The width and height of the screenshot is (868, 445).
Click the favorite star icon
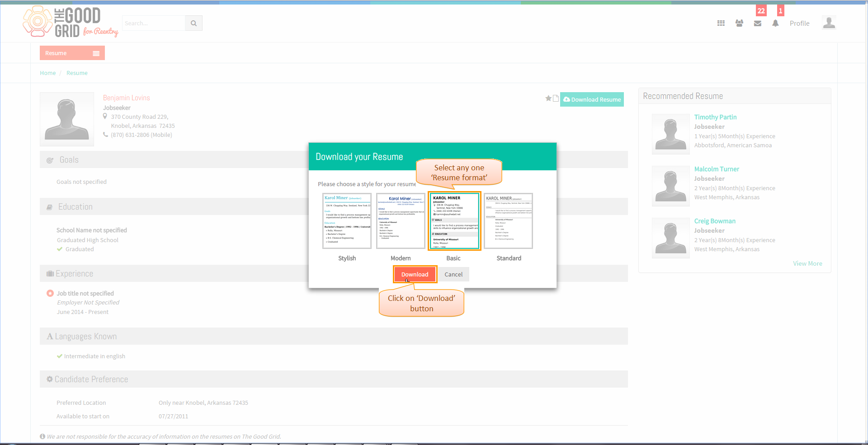point(548,98)
